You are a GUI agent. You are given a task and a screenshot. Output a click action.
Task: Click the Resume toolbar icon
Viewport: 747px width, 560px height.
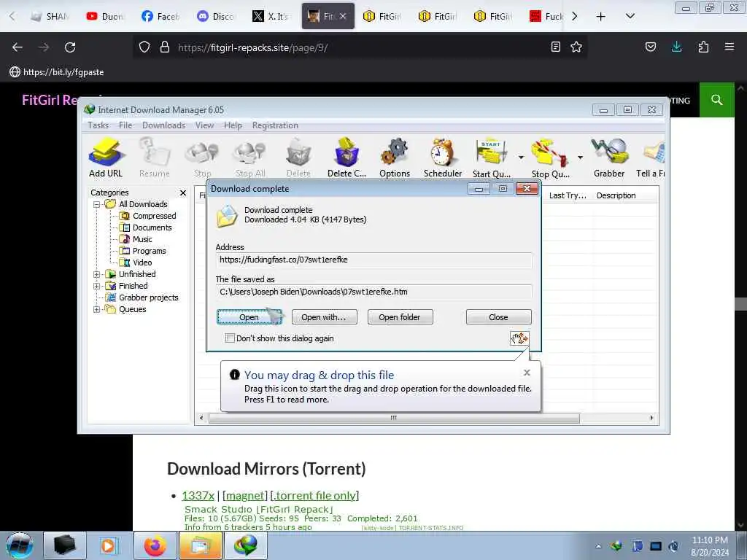155,157
